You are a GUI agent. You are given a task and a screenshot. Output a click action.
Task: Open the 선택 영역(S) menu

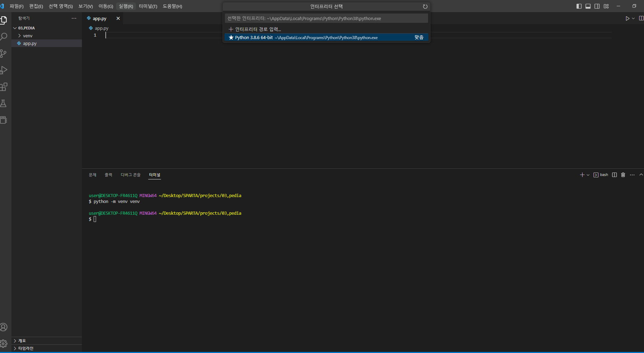pyautogui.click(x=61, y=6)
